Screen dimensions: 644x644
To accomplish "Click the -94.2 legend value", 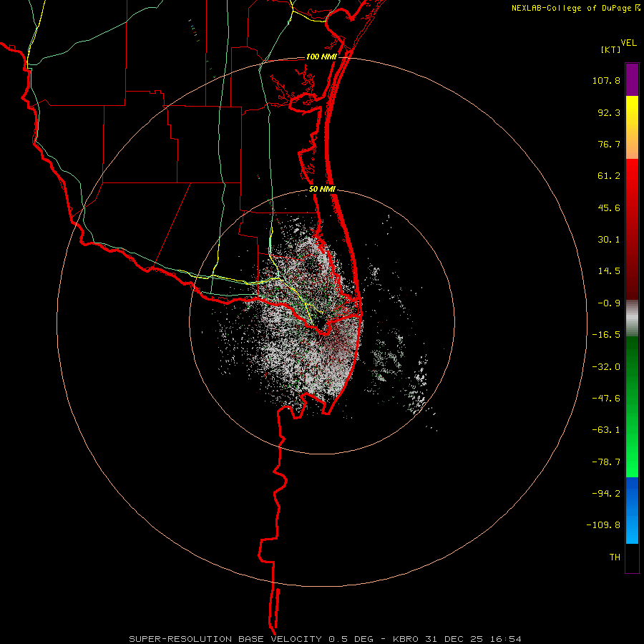I will click(x=606, y=494).
